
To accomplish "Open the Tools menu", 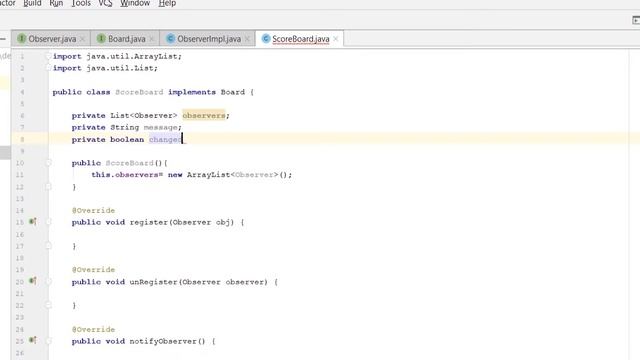I will 81,3.
